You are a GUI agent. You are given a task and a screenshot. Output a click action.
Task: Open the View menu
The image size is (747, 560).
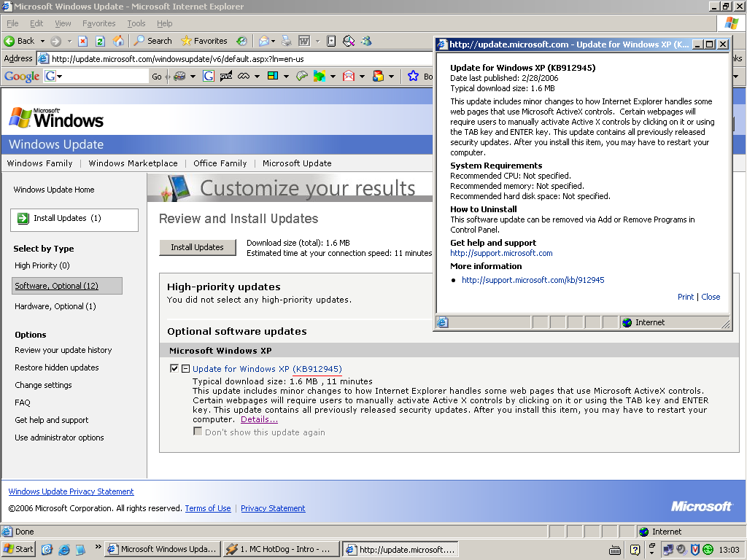[63, 23]
